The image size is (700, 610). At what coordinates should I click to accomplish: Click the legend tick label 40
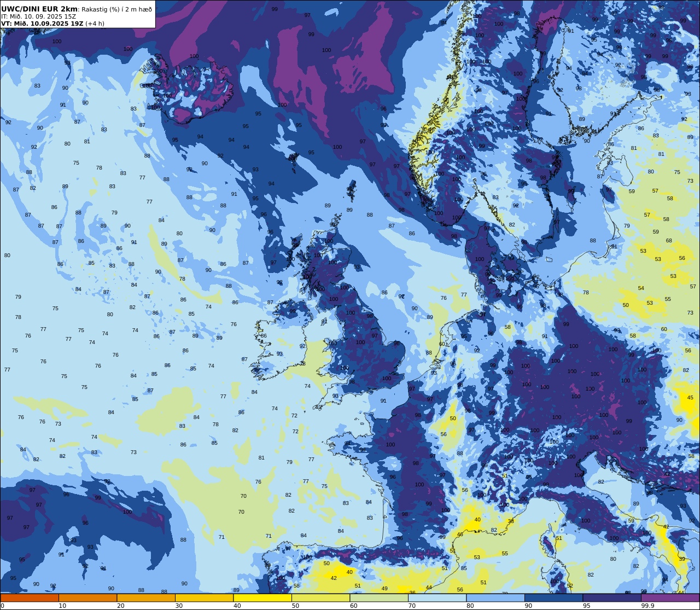click(237, 606)
